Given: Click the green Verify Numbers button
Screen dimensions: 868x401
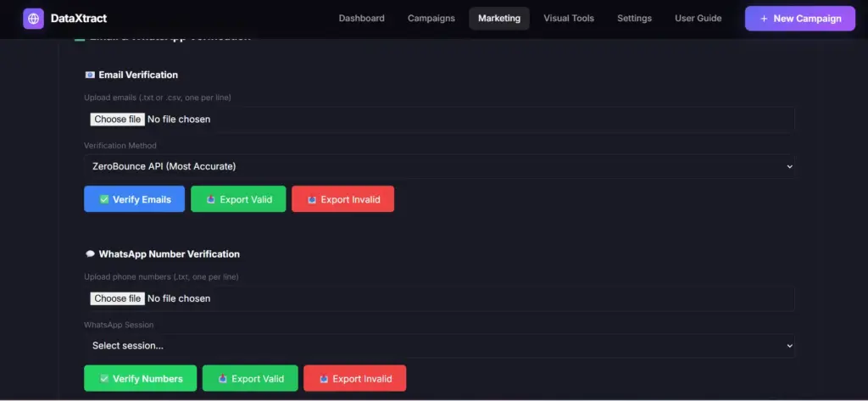Looking at the screenshot, I should click(x=140, y=378).
